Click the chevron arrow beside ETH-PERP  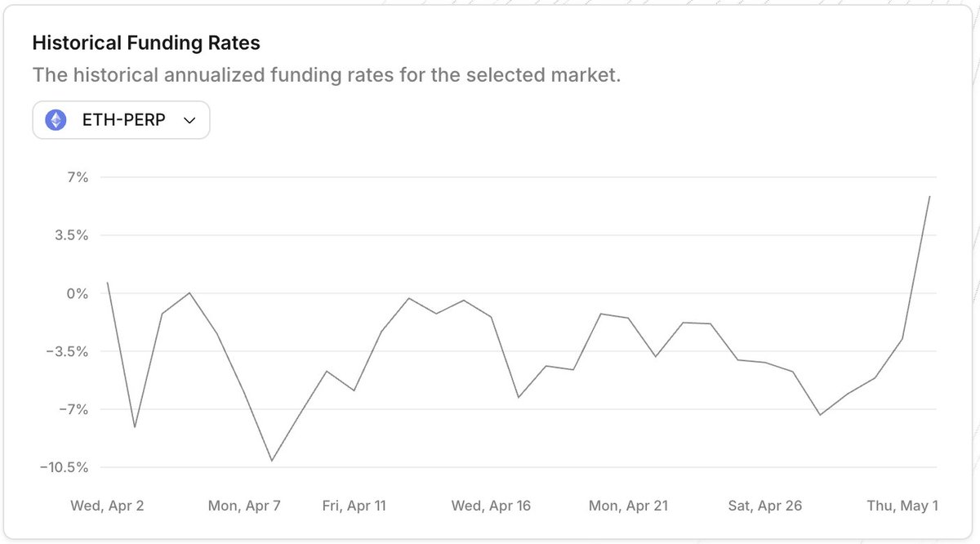pyautogui.click(x=189, y=120)
